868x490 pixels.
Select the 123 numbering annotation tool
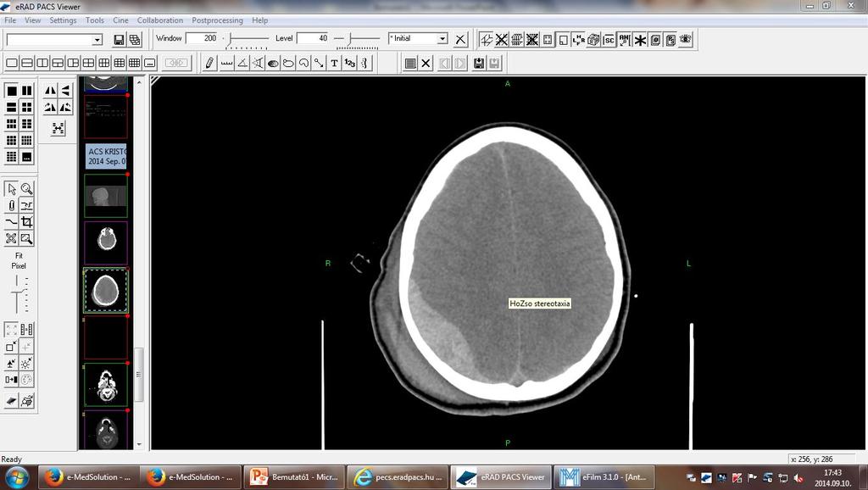pyautogui.click(x=350, y=63)
